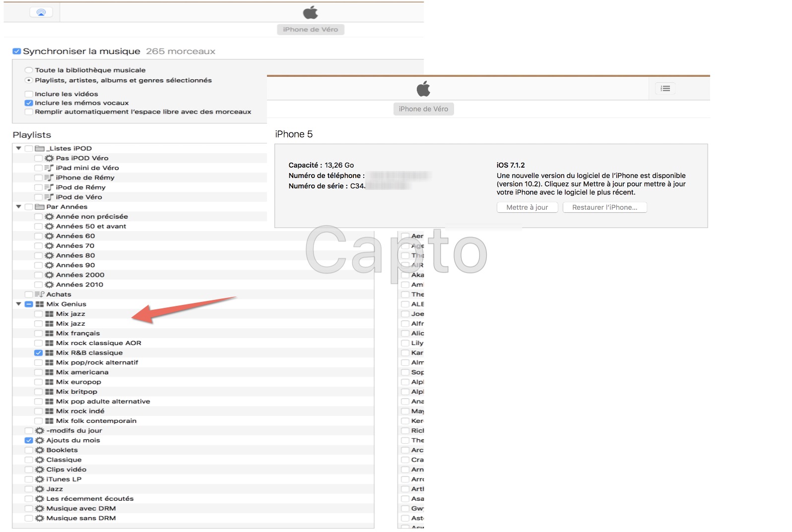The width and height of the screenshot is (792, 532).
Task: Click the Genius icon of Mix americana
Action: coord(49,372)
